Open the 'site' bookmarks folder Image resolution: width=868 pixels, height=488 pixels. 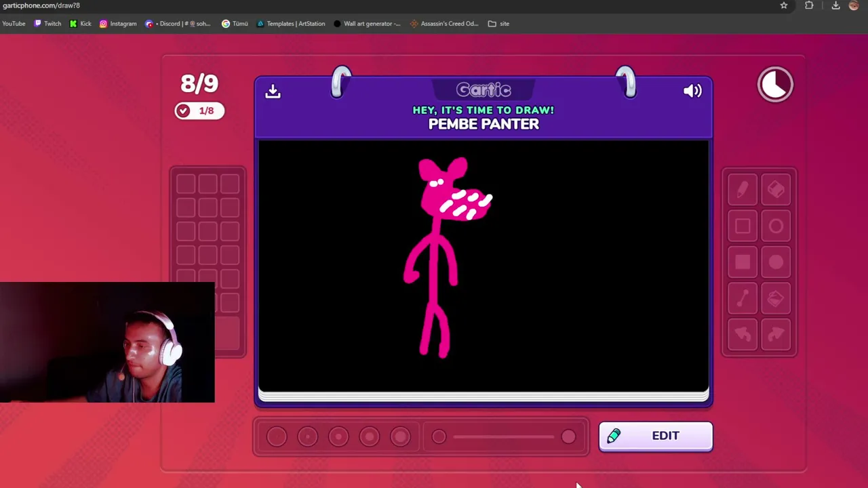point(498,24)
